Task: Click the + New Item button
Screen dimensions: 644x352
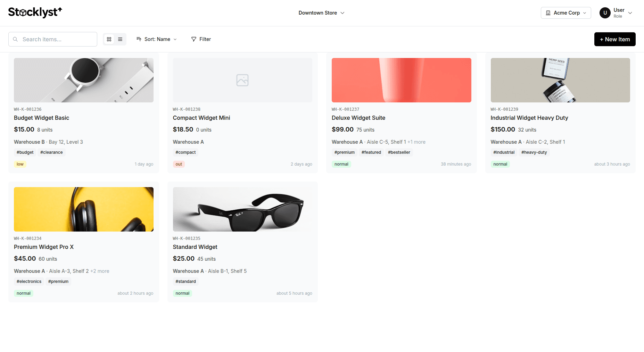Action: 615,39
